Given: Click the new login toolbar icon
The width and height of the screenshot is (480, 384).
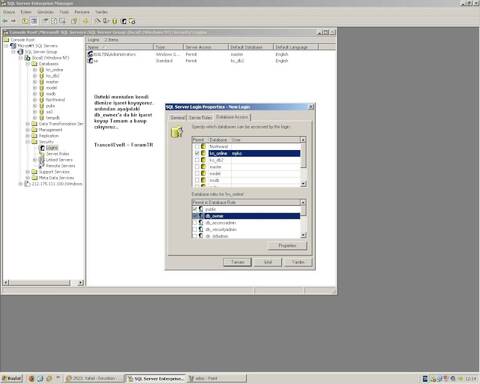Looking at the screenshot, I should tap(124, 21).
